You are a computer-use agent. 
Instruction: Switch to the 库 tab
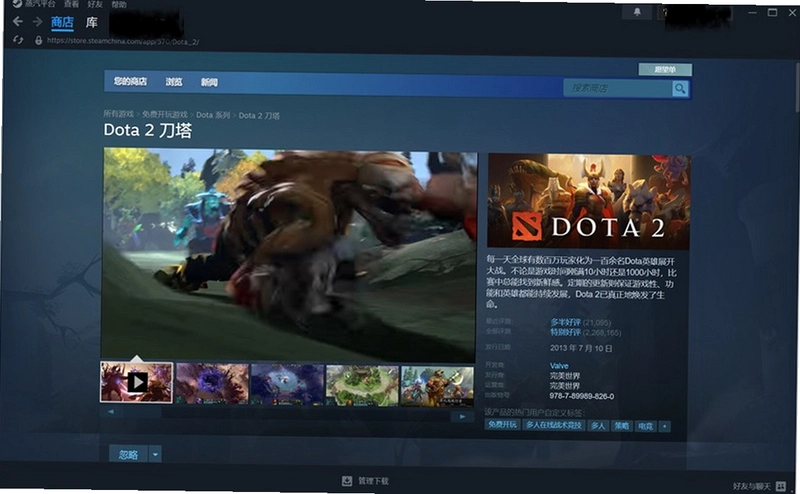pyautogui.click(x=91, y=22)
